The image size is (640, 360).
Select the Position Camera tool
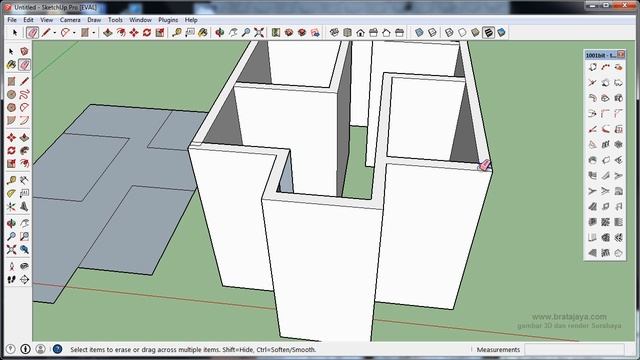pyautogui.click(x=11, y=267)
